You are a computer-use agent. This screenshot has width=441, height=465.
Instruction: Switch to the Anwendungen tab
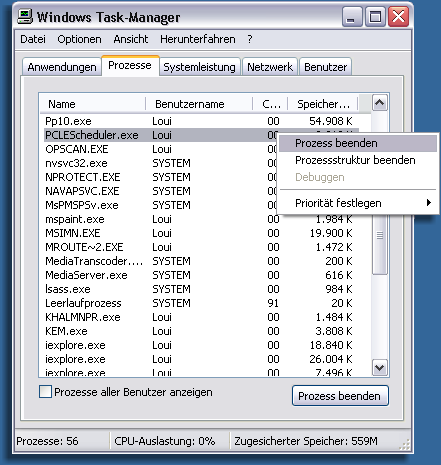[x=62, y=67]
